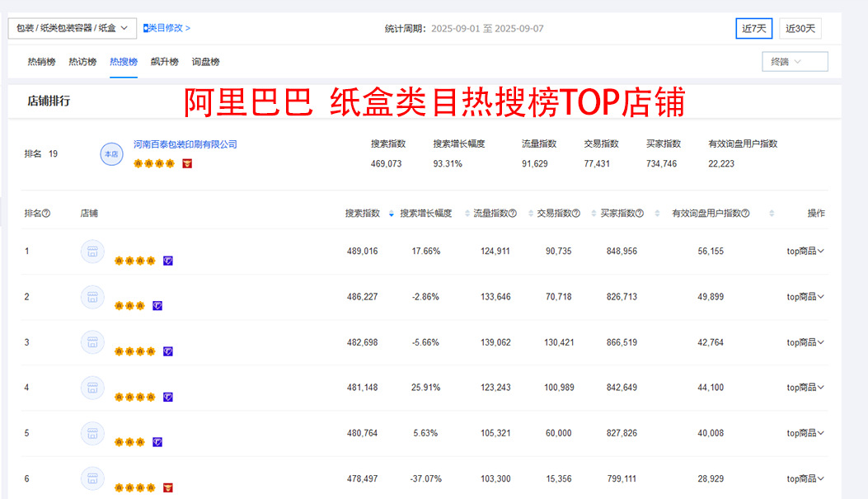Click the help icon next to 排名 header
Image resolution: width=868 pixels, height=499 pixels.
(x=46, y=214)
